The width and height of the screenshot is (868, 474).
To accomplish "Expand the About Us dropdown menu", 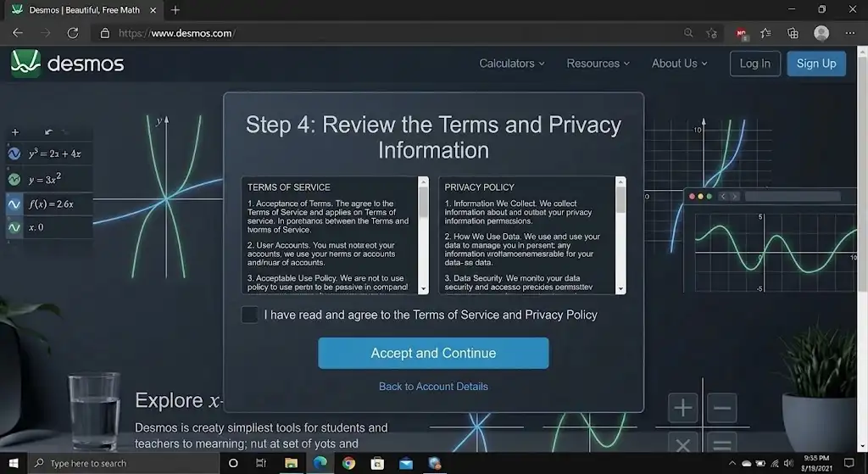I will pyautogui.click(x=679, y=63).
